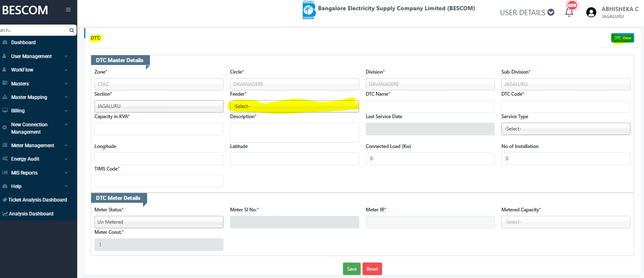Expand Masters chevron
Screen dimensions: 644x278
(x=66, y=83)
